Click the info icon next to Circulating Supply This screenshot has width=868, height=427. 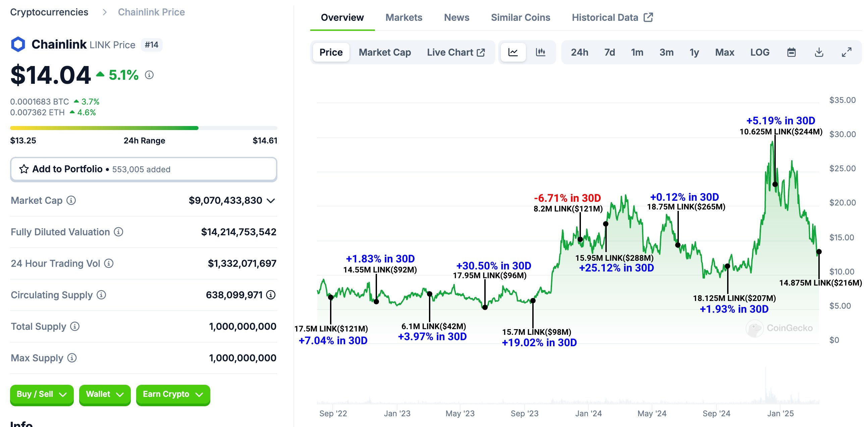(x=101, y=295)
